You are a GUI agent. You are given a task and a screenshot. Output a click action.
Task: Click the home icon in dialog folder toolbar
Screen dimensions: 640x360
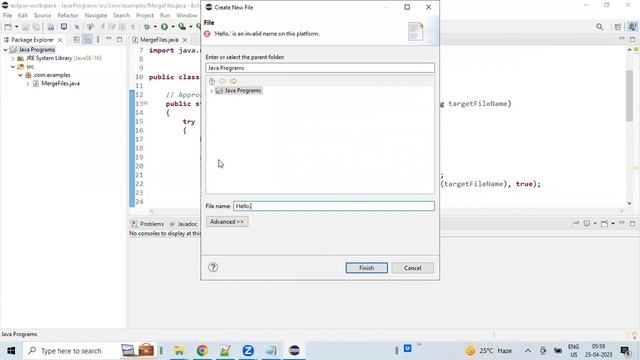(212, 81)
